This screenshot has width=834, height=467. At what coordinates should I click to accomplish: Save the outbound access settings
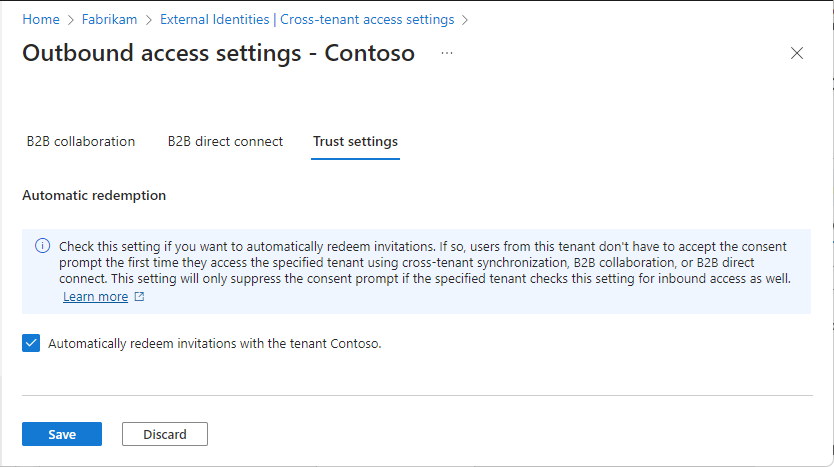pyautogui.click(x=62, y=434)
